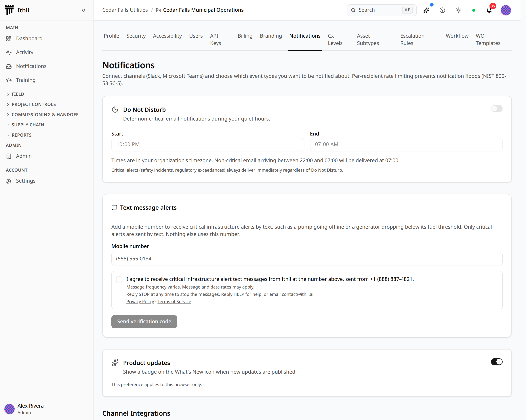526x420 pixels.
Task: Expand the SUPPLY CHAIN section
Action: 25,125
